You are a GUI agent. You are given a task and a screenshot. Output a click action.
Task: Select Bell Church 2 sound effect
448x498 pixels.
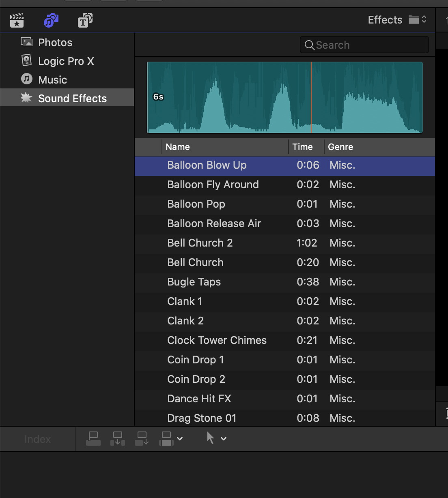285,243
